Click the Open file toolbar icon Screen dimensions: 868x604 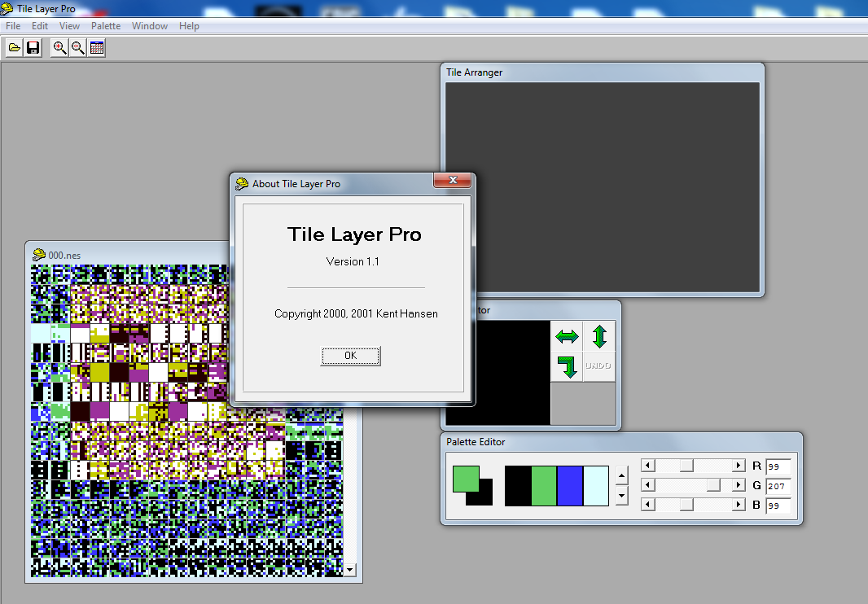[15, 48]
